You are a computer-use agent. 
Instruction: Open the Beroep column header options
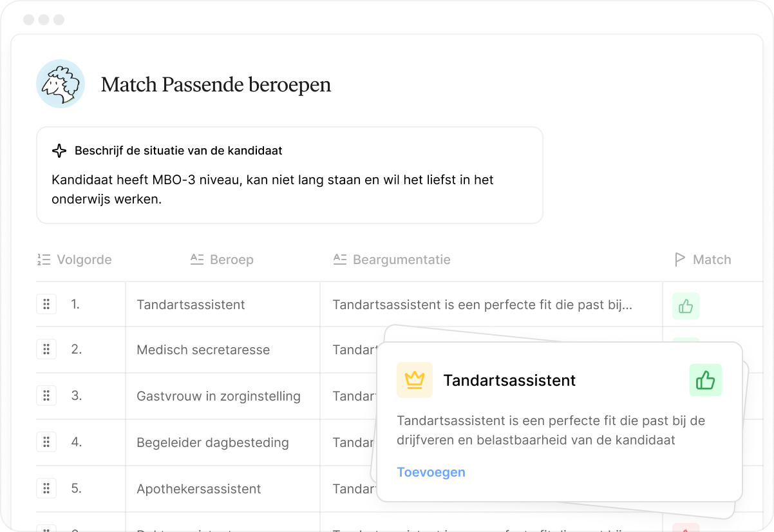[x=231, y=260]
